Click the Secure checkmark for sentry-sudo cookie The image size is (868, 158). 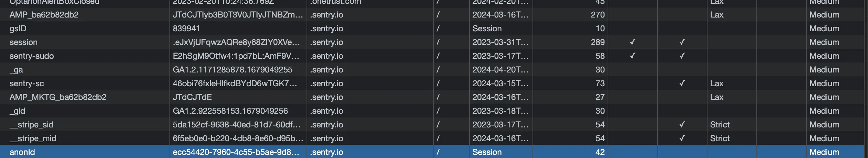pos(682,56)
